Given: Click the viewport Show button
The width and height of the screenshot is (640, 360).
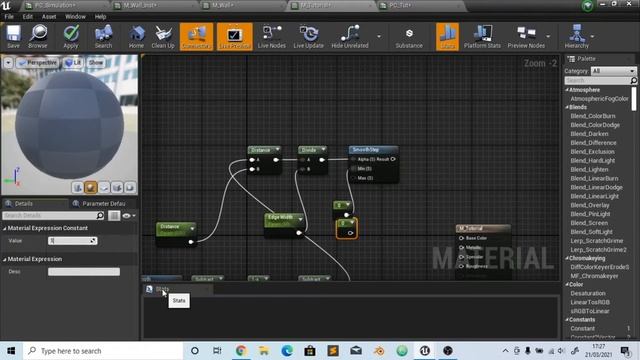Looking at the screenshot, I should pyautogui.click(x=96, y=63).
